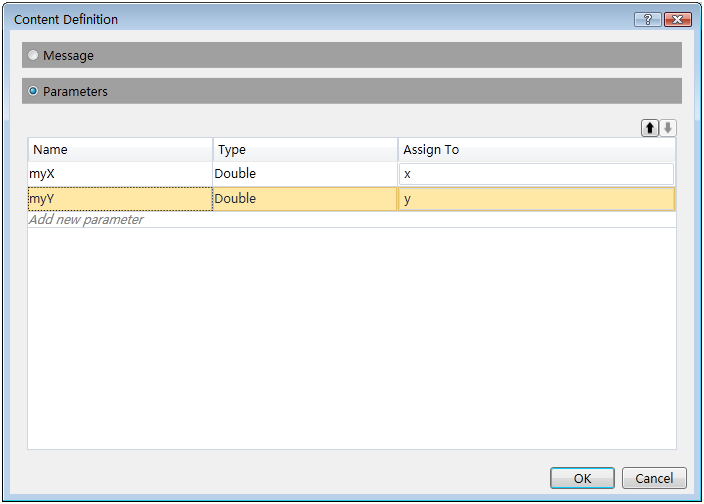
Task: Select the myX name cell
Action: click(x=120, y=174)
